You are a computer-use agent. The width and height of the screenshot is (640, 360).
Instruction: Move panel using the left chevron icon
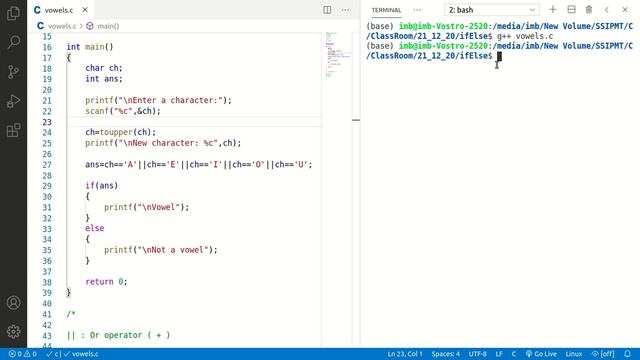click(607, 10)
